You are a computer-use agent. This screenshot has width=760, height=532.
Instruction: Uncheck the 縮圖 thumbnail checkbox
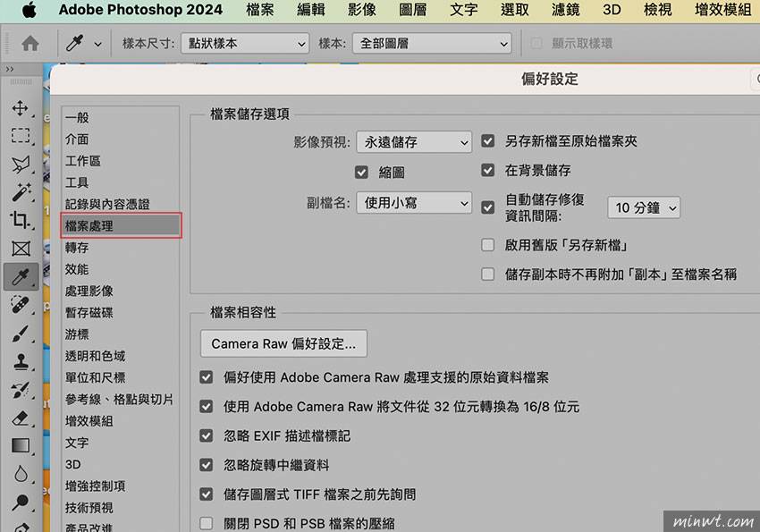[362, 173]
